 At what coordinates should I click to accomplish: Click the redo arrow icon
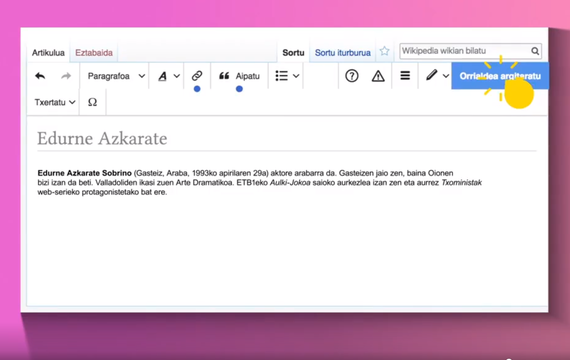coord(66,76)
